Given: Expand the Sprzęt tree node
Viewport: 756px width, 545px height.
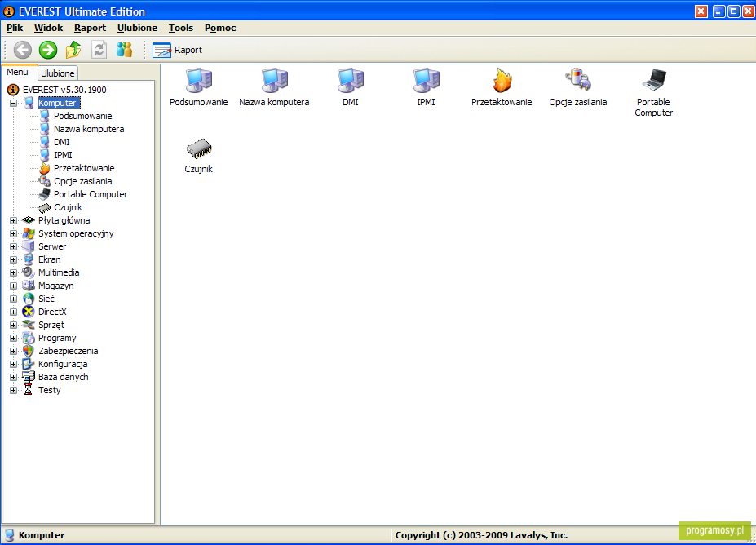Looking at the screenshot, I should [14, 325].
